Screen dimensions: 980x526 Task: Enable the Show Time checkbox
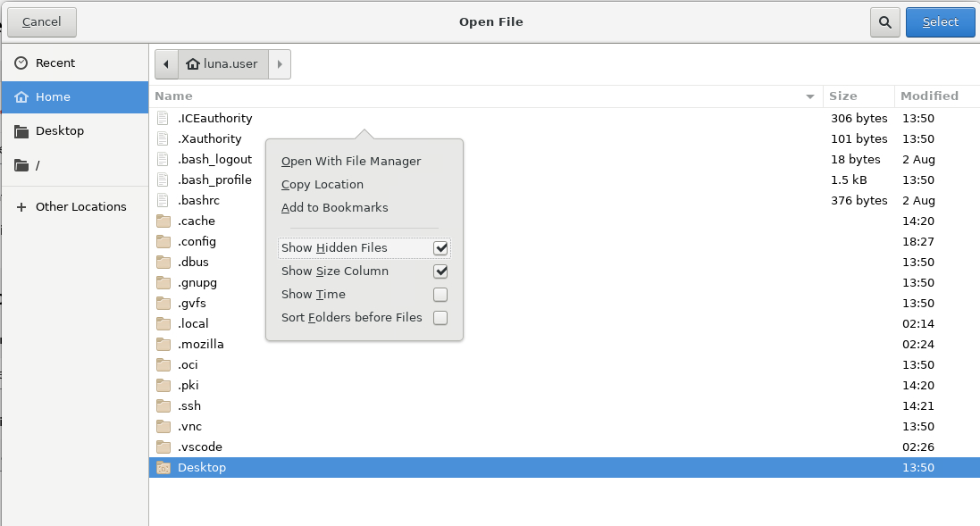tap(440, 294)
